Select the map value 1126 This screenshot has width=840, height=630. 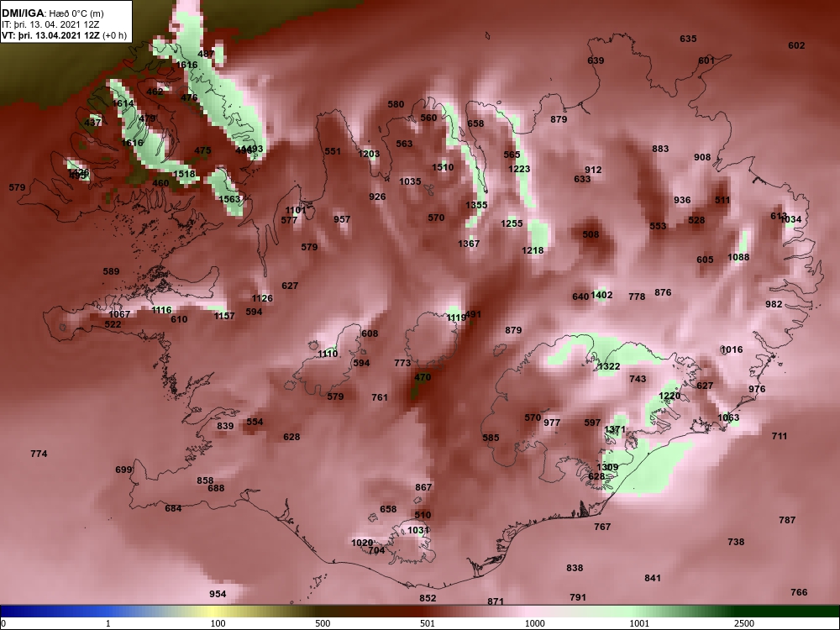(262, 298)
